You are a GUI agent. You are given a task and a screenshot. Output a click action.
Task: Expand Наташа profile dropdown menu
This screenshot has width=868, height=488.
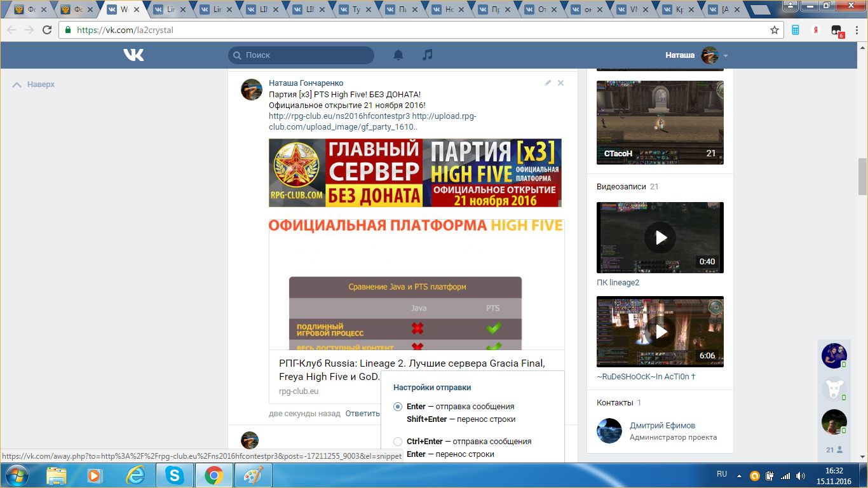726,55
